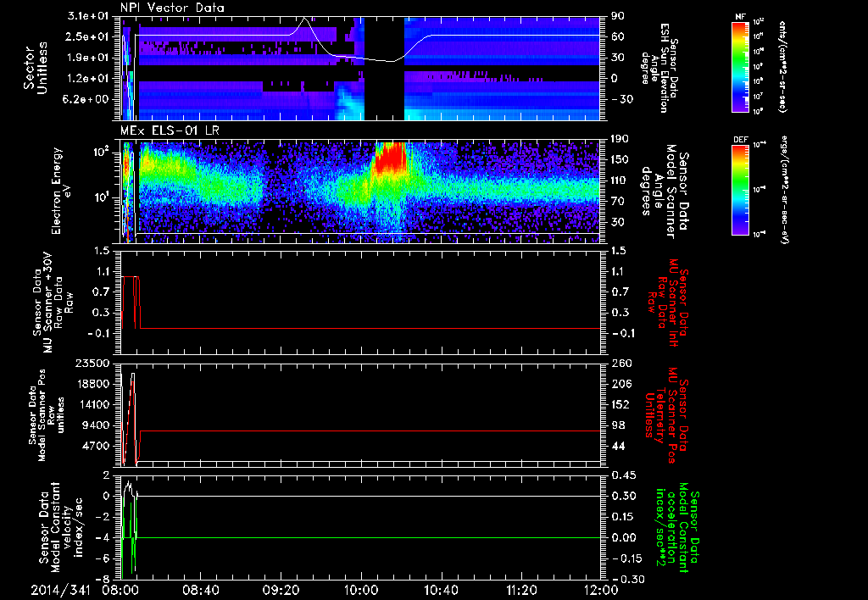
Task: Select the "NPI Vector Data" panel title
Action: [x=172, y=8]
